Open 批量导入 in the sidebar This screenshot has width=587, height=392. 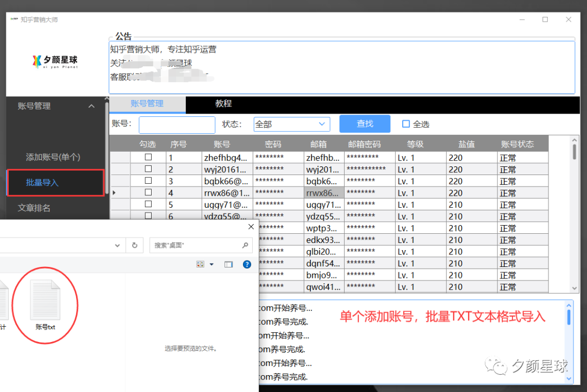[55, 183]
